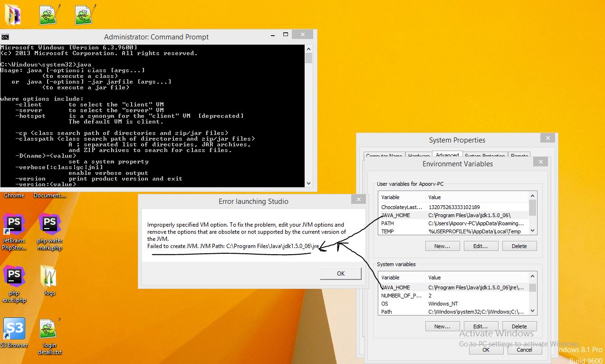Click Delete under User variables
605x364 pixels.
click(x=519, y=246)
